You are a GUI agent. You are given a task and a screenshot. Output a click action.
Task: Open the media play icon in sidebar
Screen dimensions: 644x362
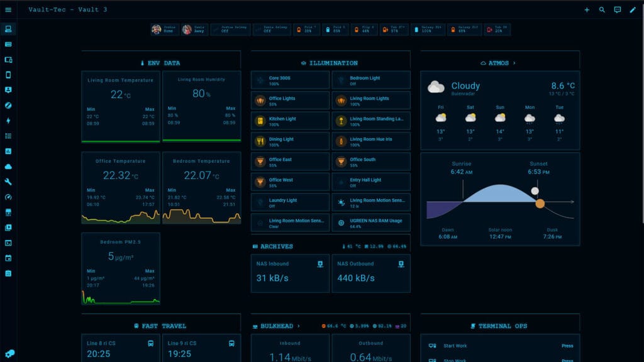[8, 228]
